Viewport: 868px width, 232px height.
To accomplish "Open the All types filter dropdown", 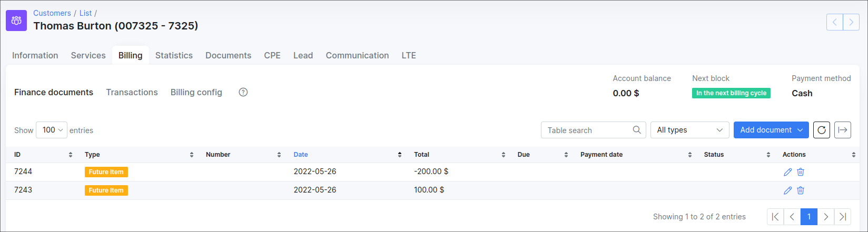I will click(689, 130).
